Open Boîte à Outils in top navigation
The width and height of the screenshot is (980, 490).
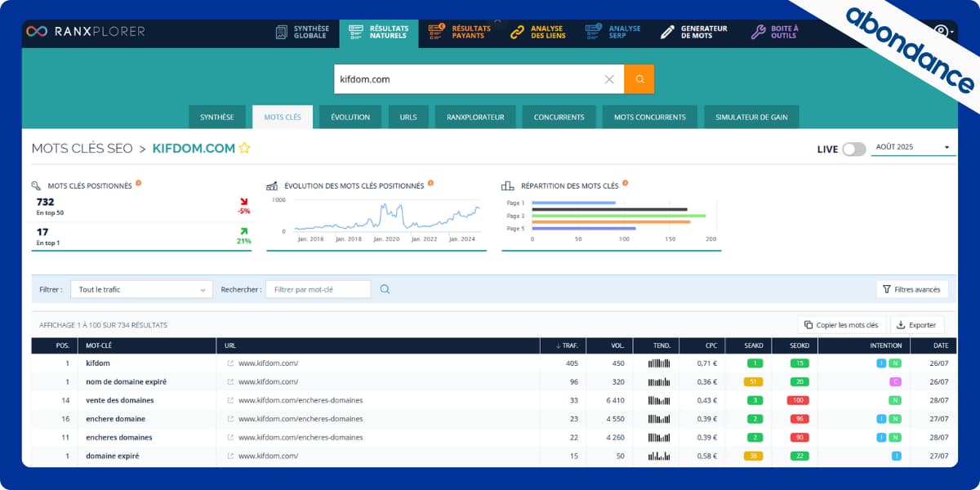[x=776, y=32]
